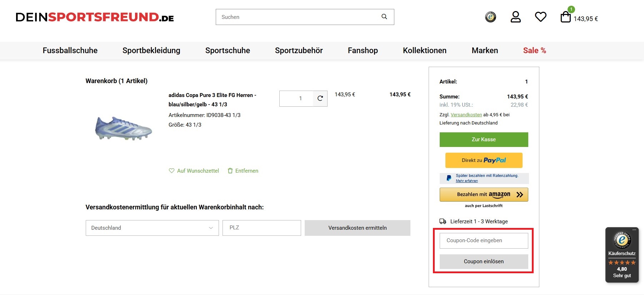Open Mehr erfahren Ratenzahlung link

[466, 181]
